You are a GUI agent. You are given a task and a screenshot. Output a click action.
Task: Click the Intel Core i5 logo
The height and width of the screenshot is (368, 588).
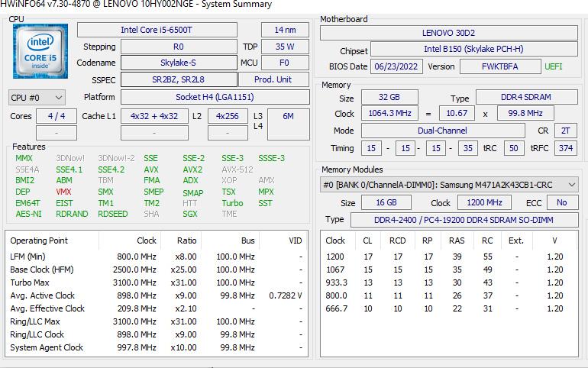(40, 51)
